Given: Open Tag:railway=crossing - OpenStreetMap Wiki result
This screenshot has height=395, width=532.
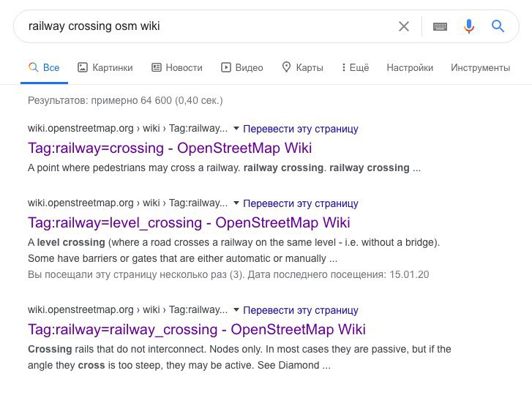Looking at the screenshot, I should tap(170, 148).
